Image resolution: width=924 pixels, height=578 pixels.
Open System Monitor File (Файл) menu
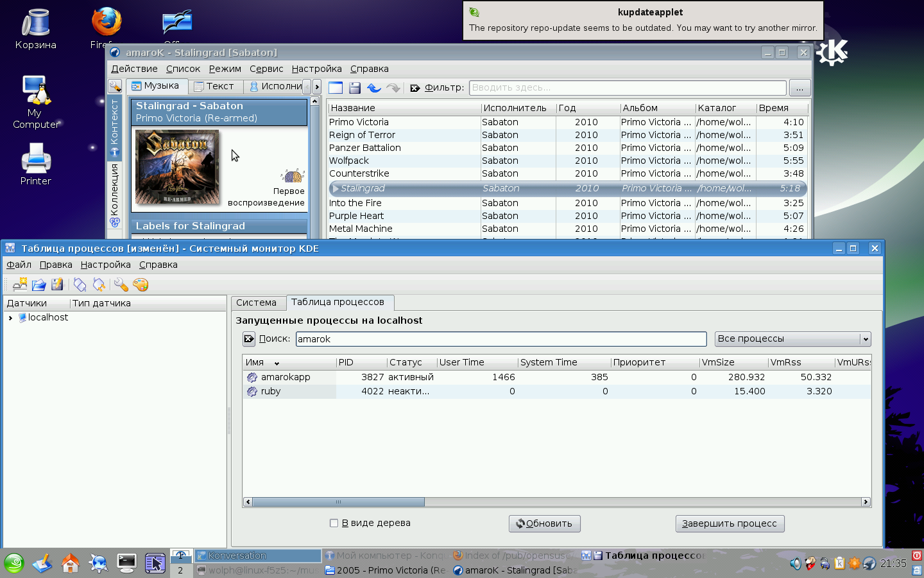click(19, 265)
